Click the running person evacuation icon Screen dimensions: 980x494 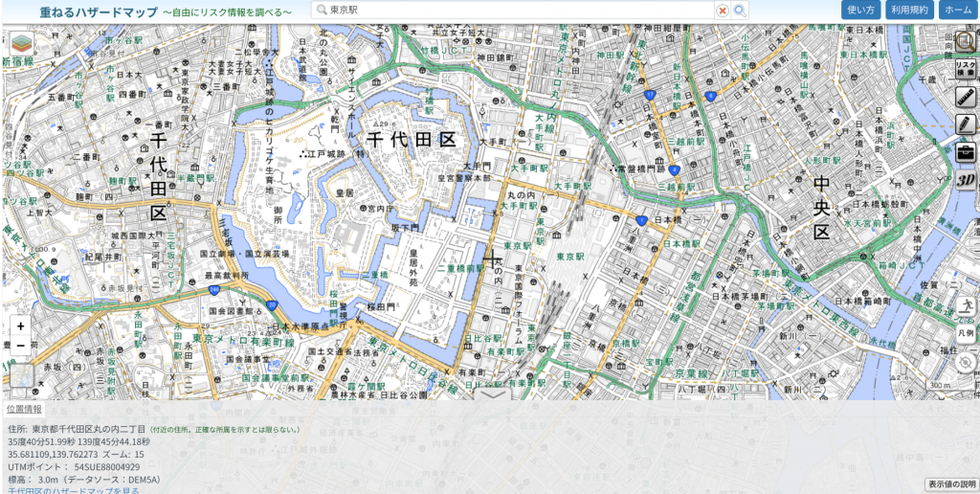pos(965,305)
